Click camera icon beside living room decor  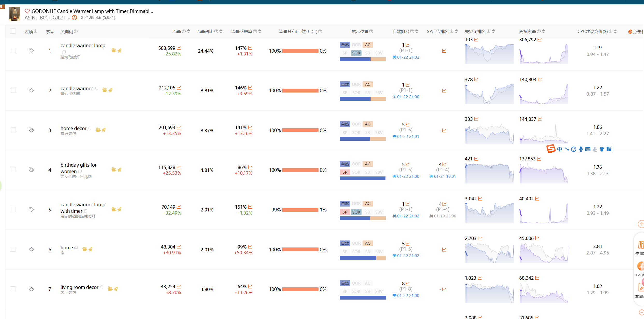(110, 289)
